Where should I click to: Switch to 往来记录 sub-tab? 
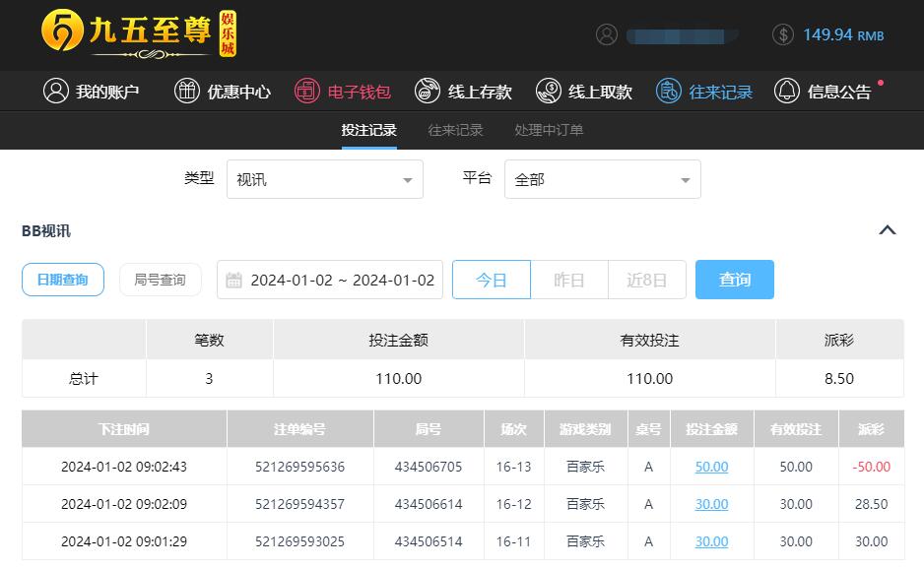coord(455,130)
